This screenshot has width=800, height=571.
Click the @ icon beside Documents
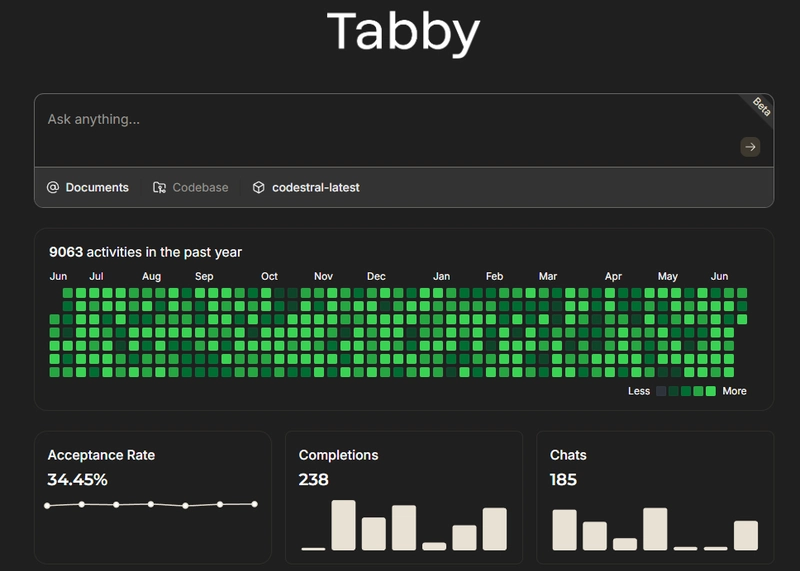tap(53, 187)
